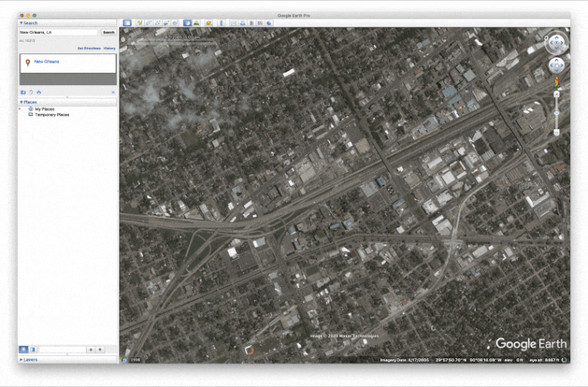588x387 pixels.
Task: Select the Ruler measurement tool
Action: tap(222, 23)
